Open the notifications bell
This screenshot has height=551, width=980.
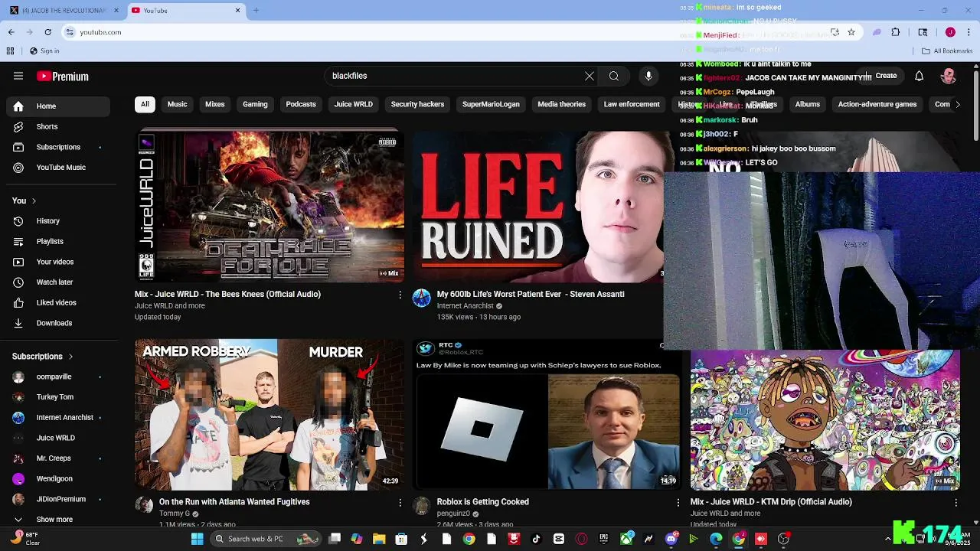click(919, 76)
